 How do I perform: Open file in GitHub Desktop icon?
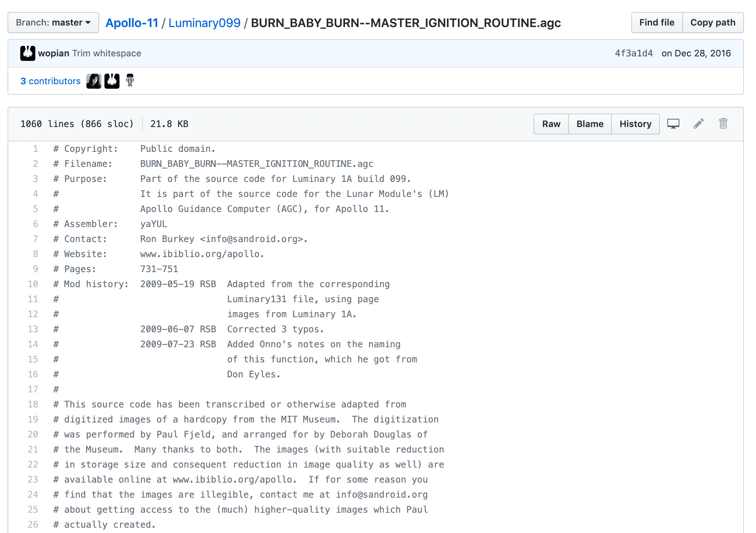[x=673, y=124]
